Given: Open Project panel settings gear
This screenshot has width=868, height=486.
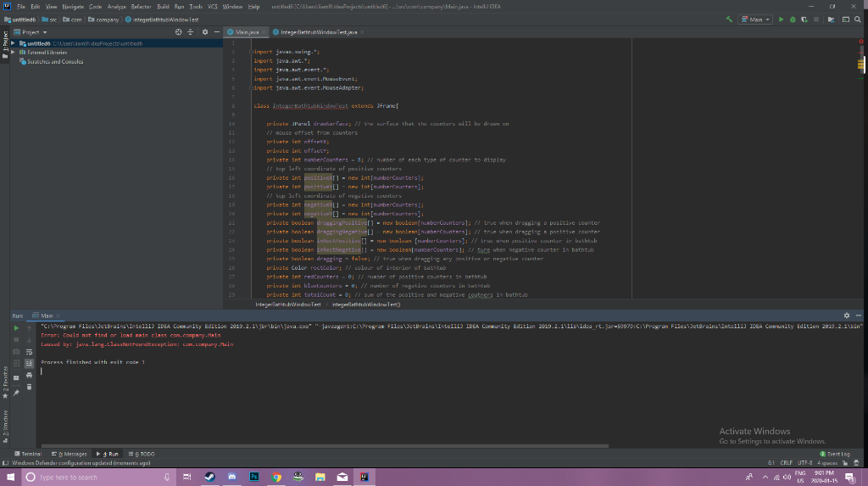Looking at the screenshot, I should [x=205, y=32].
